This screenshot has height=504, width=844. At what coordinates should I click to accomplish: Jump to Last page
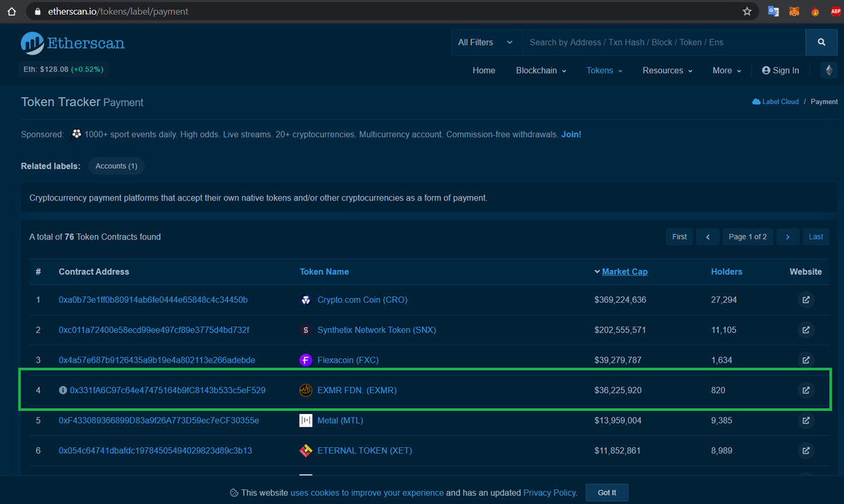coord(816,237)
